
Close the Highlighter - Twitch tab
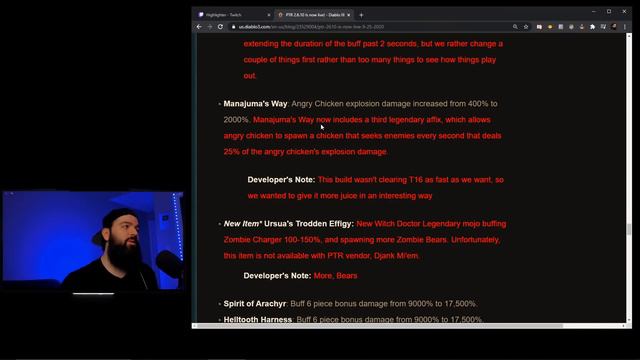269,15
